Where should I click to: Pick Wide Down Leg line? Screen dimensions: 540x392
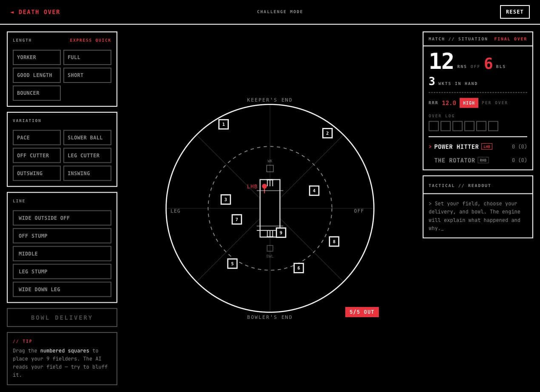[x=62, y=290]
